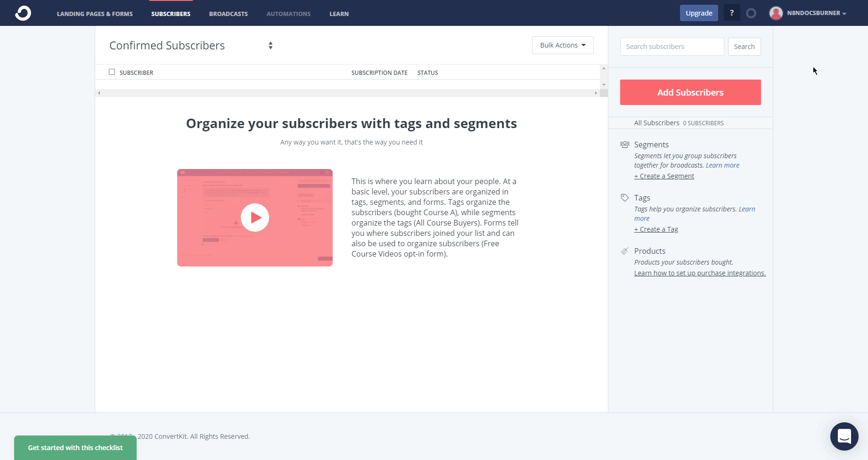
Task: Open Get started with this checklist
Action: (75, 447)
